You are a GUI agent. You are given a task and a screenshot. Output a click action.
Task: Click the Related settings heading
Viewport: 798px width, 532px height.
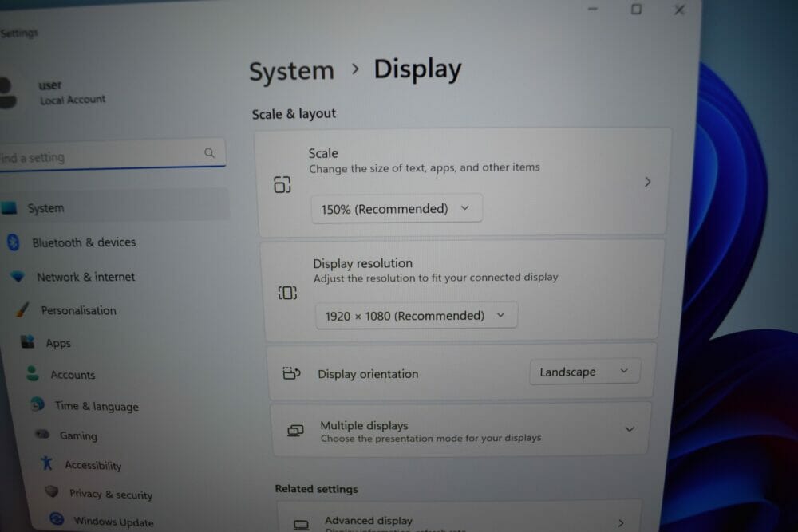coord(317,489)
